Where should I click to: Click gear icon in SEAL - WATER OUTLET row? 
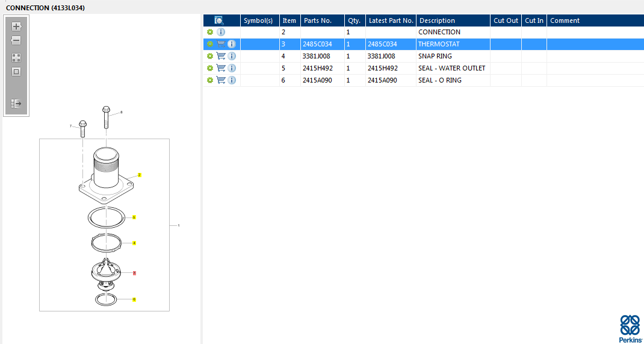point(210,68)
